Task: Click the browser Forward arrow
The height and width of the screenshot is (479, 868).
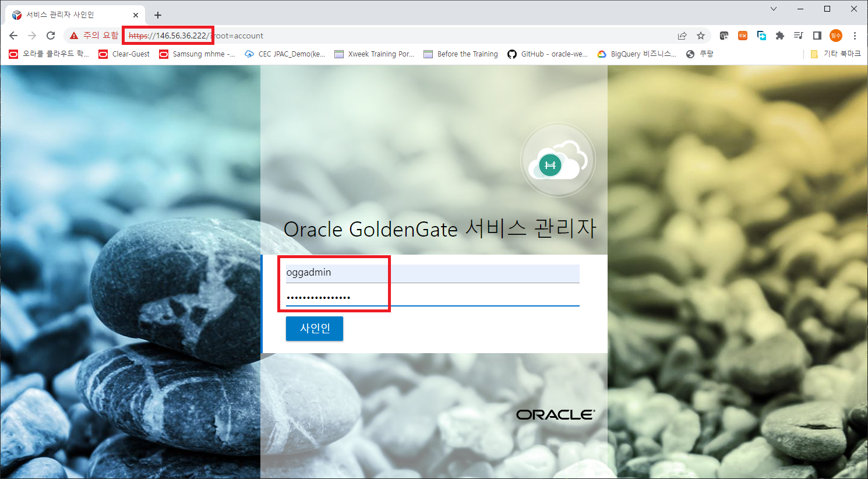Action: [x=32, y=36]
